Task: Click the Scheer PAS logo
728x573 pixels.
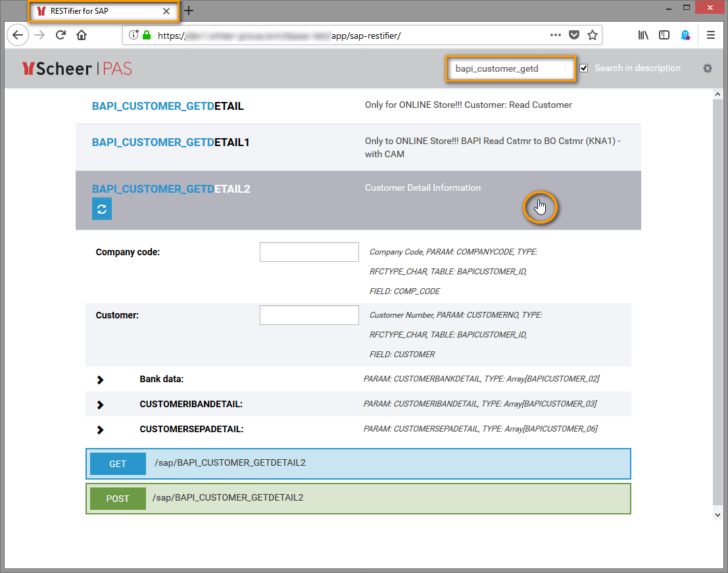Action: click(77, 68)
